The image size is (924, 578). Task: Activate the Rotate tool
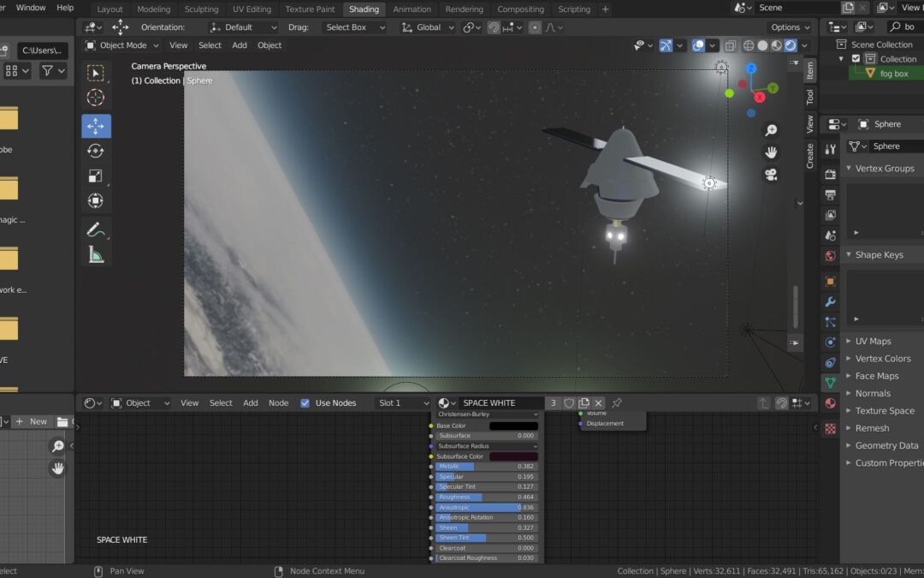(x=96, y=151)
